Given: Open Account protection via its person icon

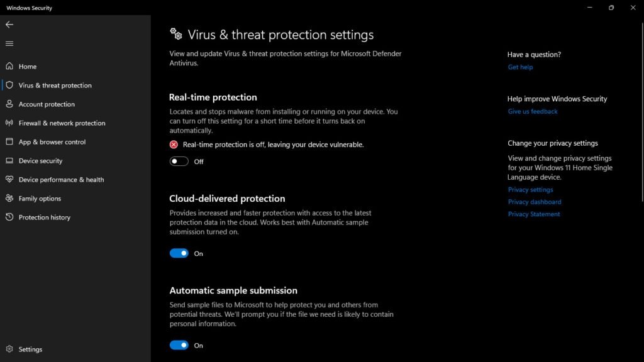Looking at the screenshot, I should (9, 104).
